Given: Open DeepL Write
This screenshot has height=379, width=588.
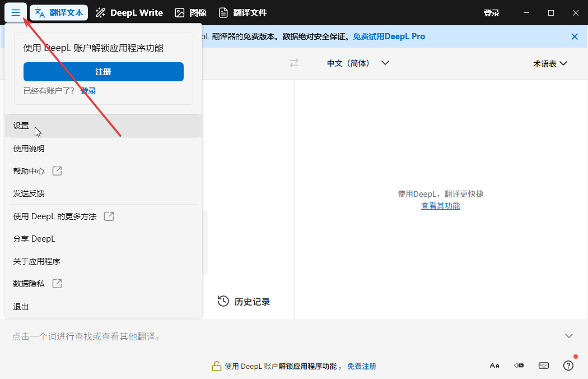Looking at the screenshot, I should (x=129, y=12).
